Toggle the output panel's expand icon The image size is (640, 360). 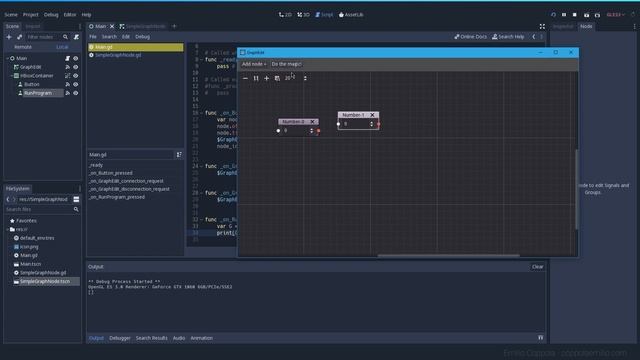click(540, 338)
